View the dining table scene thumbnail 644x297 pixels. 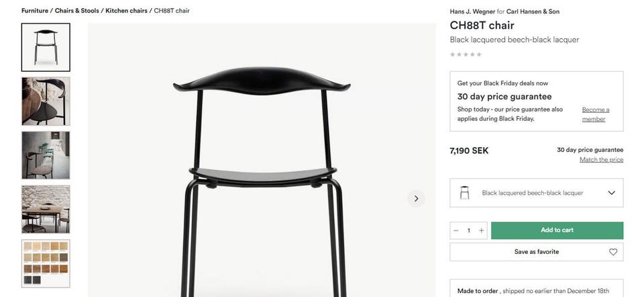pyautogui.click(x=46, y=210)
